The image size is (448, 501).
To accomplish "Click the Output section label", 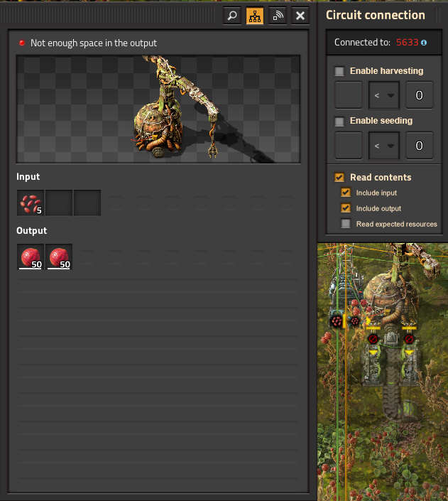I will (32, 231).
